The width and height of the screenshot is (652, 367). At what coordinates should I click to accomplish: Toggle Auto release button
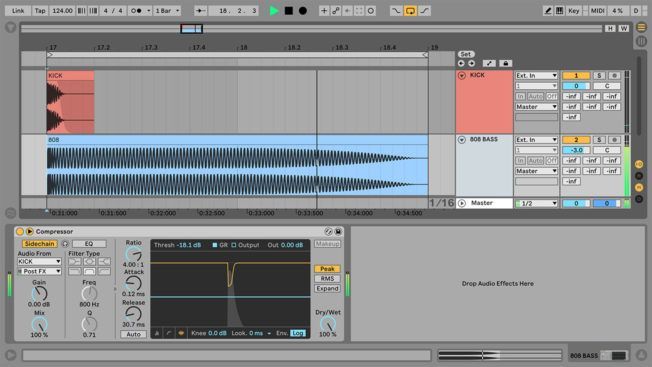click(x=133, y=334)
